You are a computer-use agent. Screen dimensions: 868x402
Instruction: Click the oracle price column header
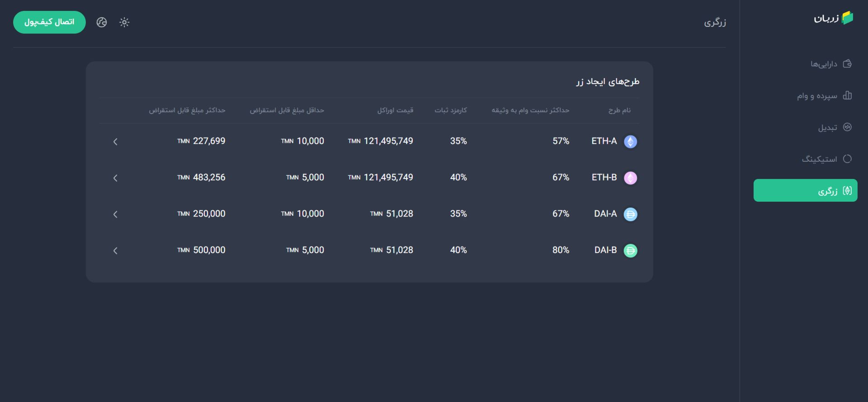click(x=395, y=110)
